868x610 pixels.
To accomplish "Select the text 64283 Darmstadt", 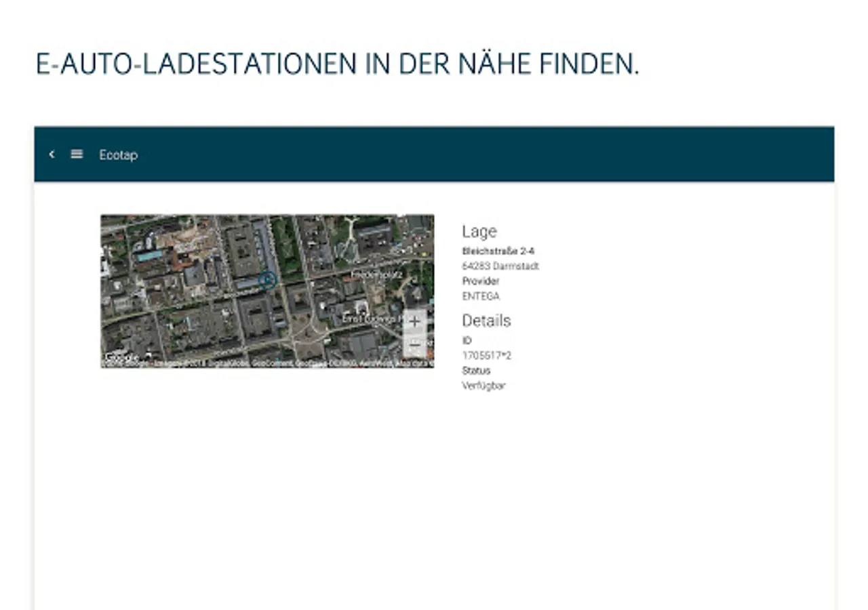I will [x=500, y=266].
